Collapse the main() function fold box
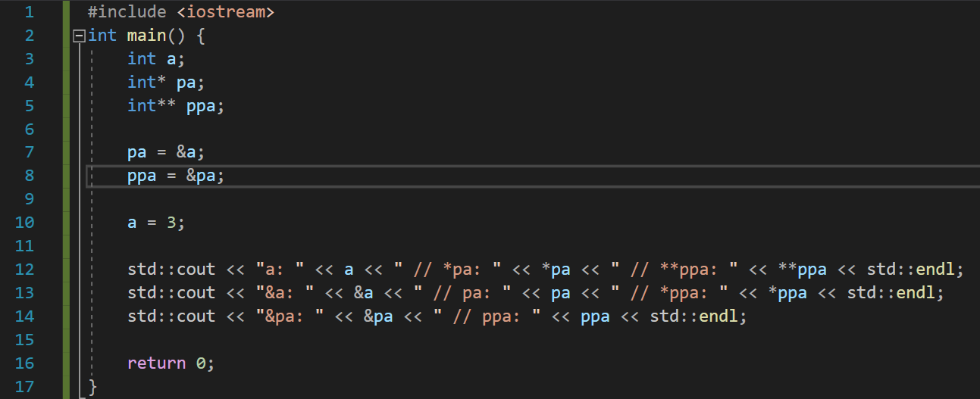The height and width of the screenshot is (399, 980). pyautogui.click(x=79, y=36)
